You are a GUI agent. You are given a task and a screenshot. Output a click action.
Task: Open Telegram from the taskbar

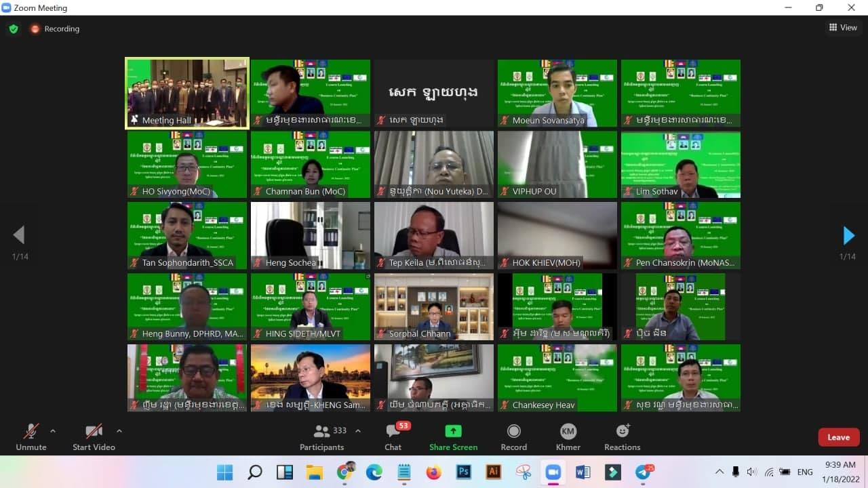(643, 472)
